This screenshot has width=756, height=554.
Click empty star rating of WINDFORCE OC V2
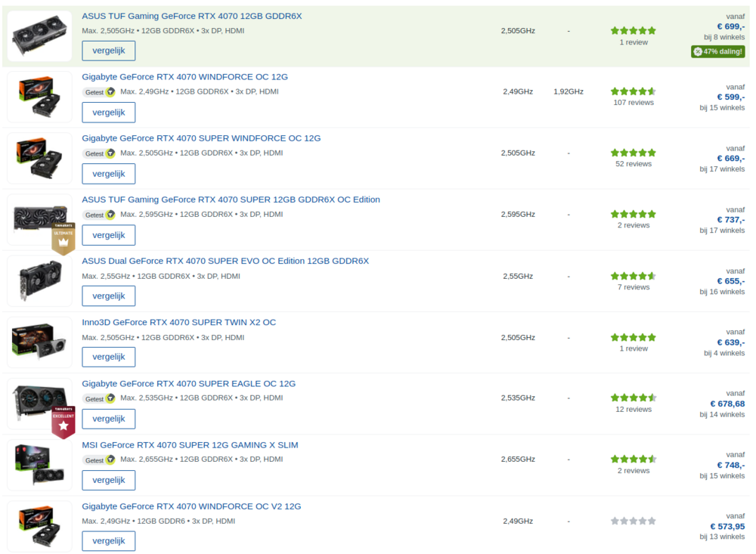[x=633, y=521]
